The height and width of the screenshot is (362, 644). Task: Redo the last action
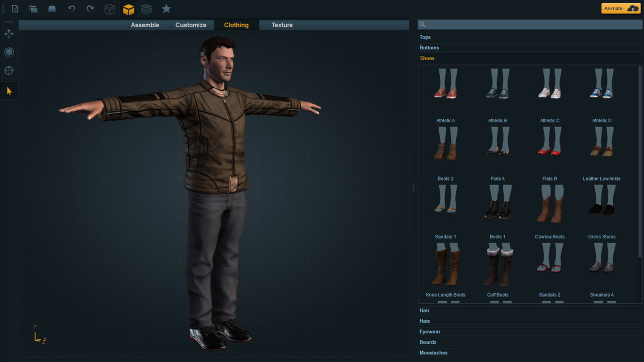point(90,9)
